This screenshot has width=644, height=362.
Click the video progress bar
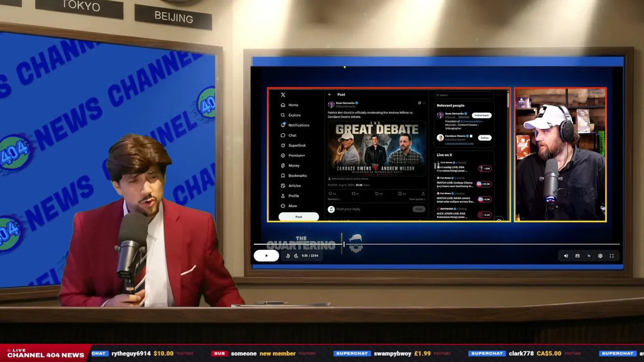[x=436, y=244]
